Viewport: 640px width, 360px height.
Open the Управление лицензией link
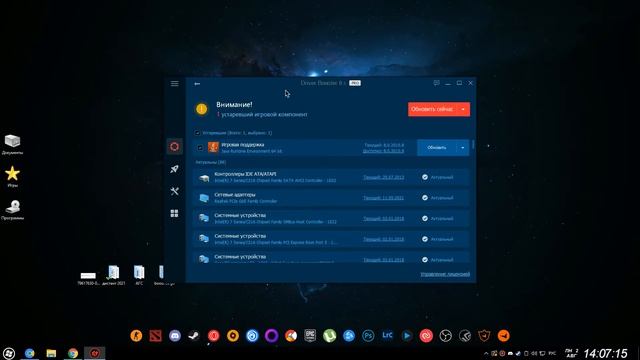tap(445, 274)
